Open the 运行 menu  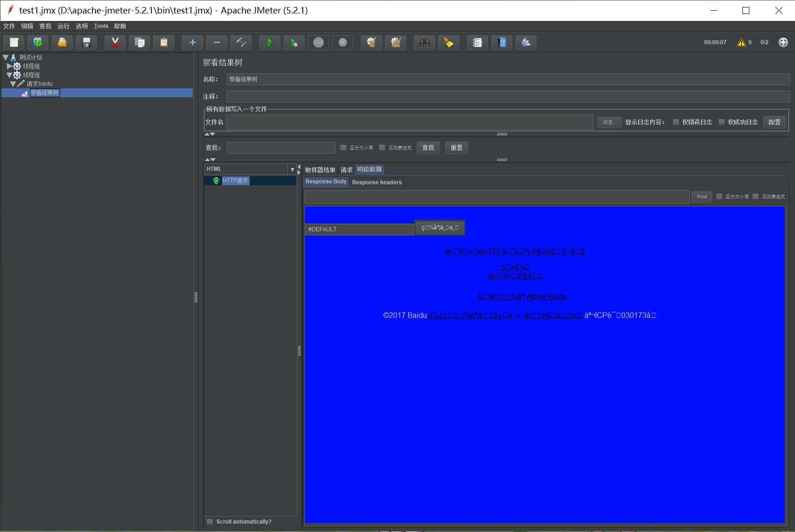pyautogui.click(x=63, y=26)
